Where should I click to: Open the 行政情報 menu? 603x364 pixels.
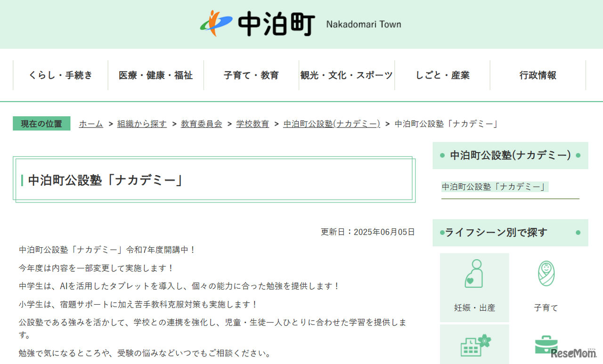[x=538, y=75]
